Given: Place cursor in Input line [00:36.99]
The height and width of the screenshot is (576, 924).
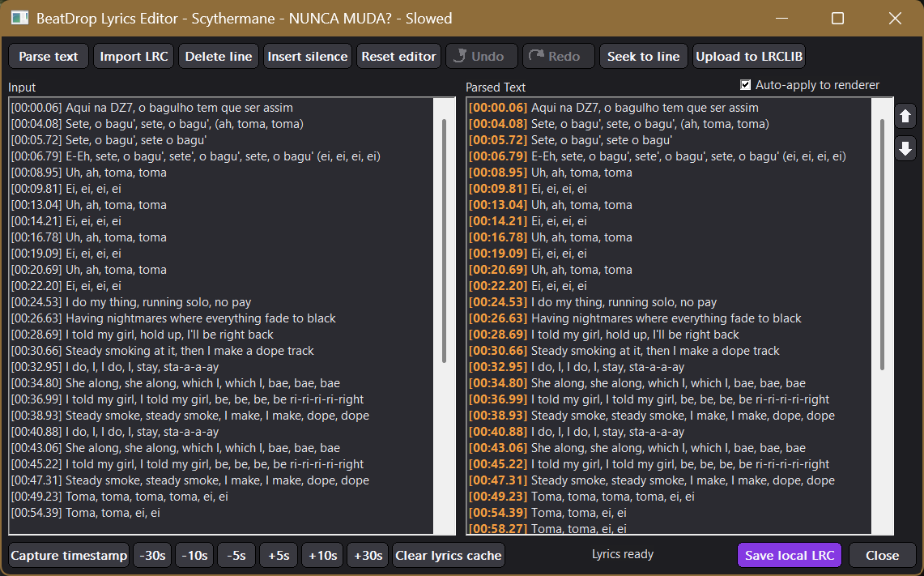Looking at the screenshot, I should 187,399.
